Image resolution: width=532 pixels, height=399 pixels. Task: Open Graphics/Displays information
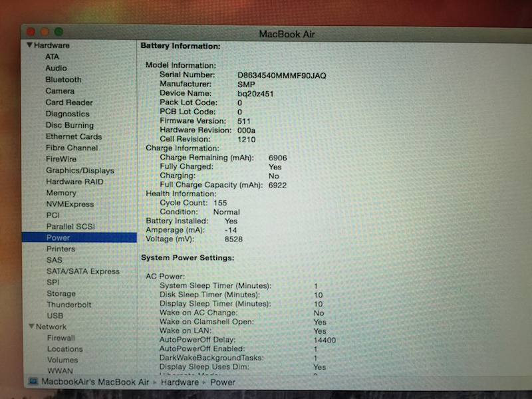click(x=80, y=170)
